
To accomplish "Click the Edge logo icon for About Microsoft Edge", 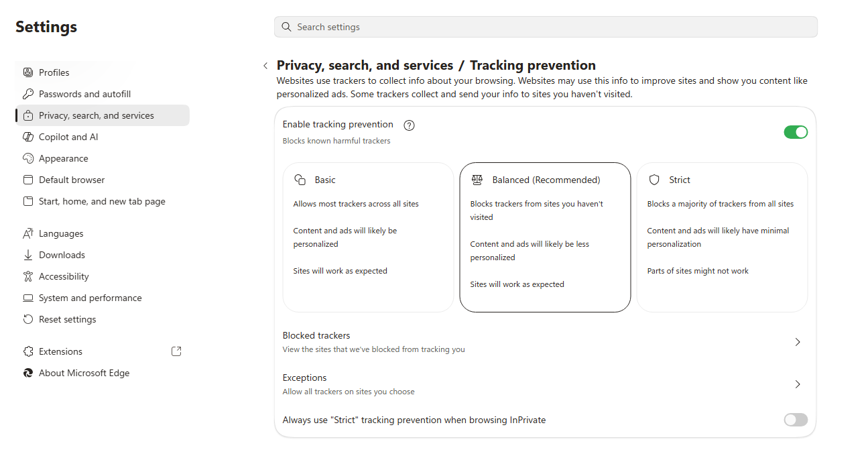I will (x=28, y=373).
